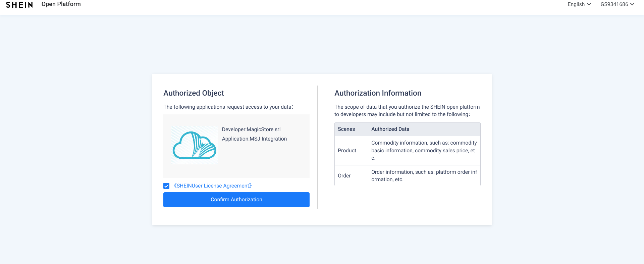Click the Authorization Information heading
Image resolution: width=644 pixels, height=264 pixels.
[378, 93]
